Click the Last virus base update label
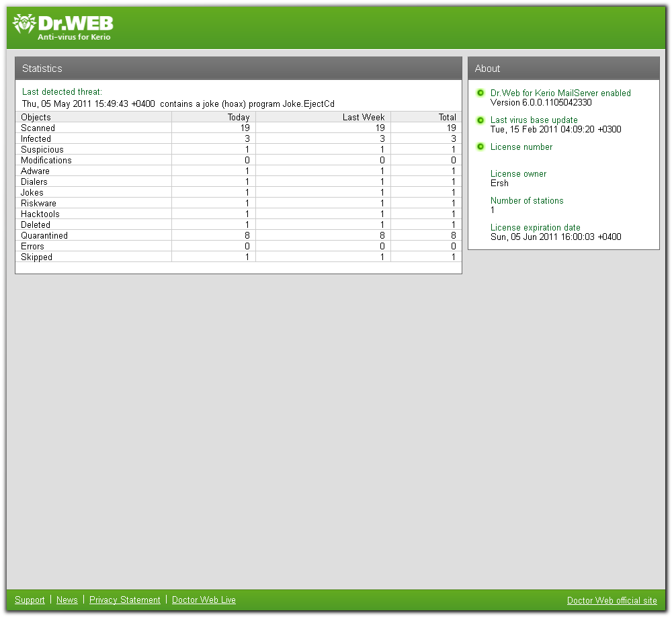This screenshot has width=672, height=617. coord(534,120)
